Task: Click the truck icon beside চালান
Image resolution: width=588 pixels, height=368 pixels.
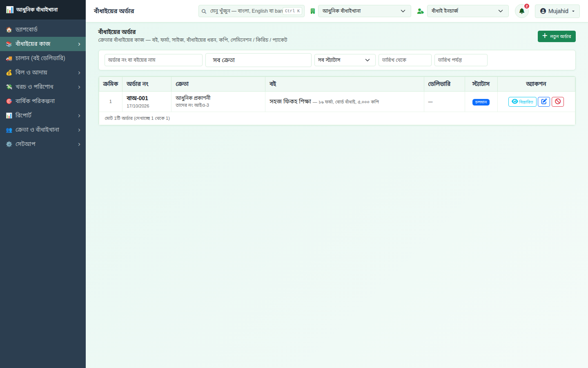Action: coord(9,58)
